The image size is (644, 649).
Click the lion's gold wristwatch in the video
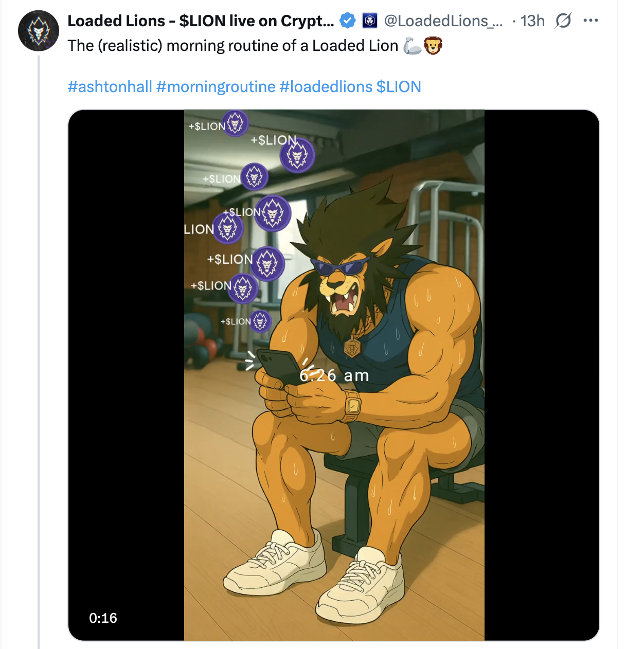click(x=352, y=406)
